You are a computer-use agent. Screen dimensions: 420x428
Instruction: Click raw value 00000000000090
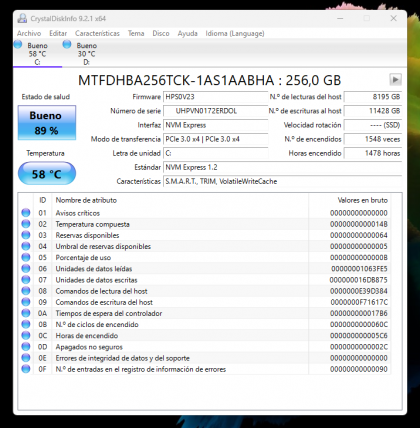(x=359, y=369)
